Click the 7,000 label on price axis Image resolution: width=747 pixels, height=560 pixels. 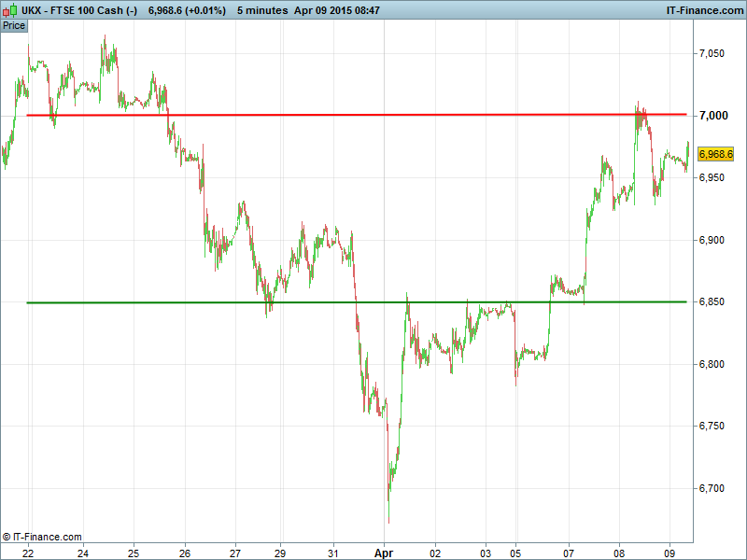click(712, 116)
